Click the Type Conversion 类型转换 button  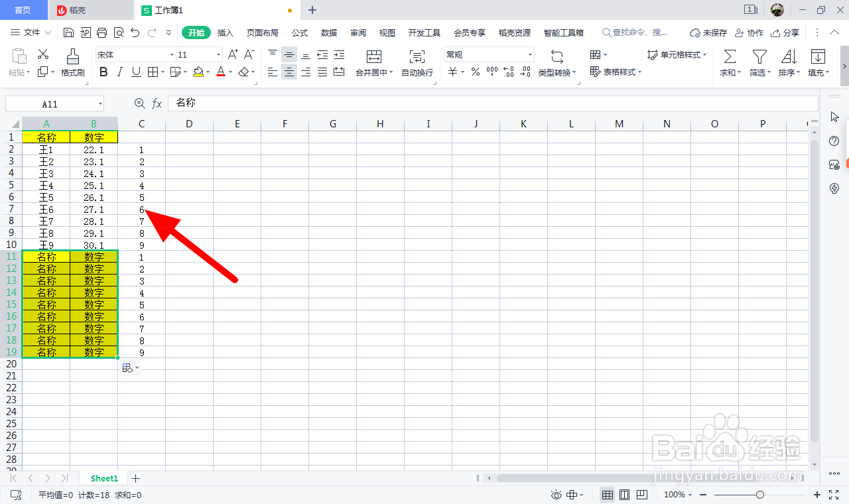click(x=557, y=63)
